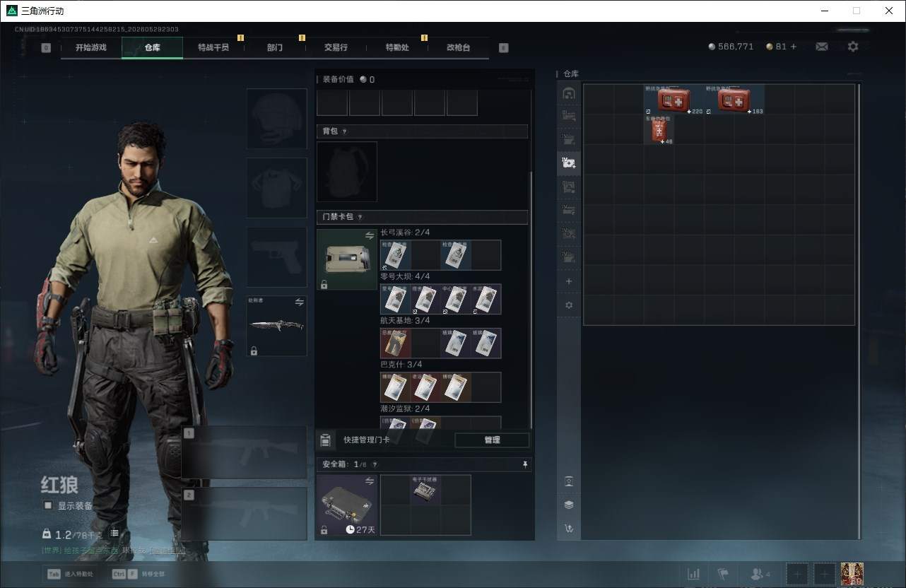The width and height of the screenshot is (906, 588).
Task: Click the empty helmet equipment slot
Action: point(276,119)
